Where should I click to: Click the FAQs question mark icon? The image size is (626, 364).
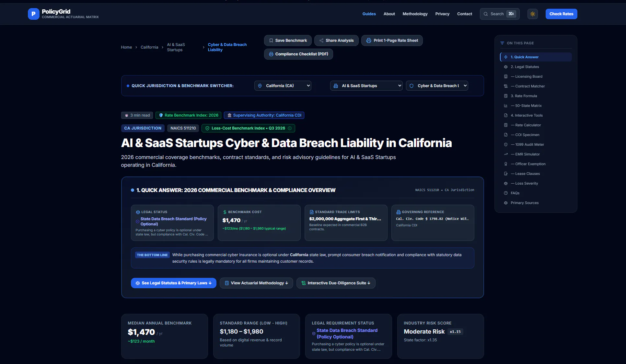(x=505, y=193)
